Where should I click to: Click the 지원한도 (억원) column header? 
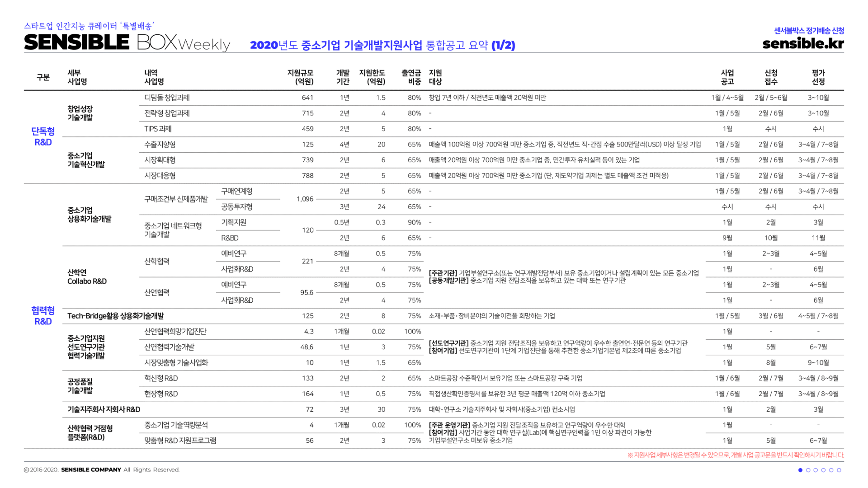coord(372,77)
